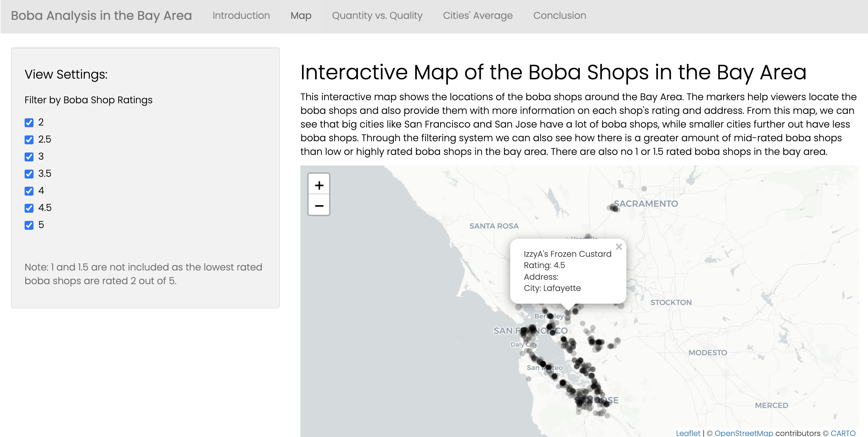Viewport: 868px width, 437px height.
Task: Disable the rating 4 filter checkbox
Action: 29,191
